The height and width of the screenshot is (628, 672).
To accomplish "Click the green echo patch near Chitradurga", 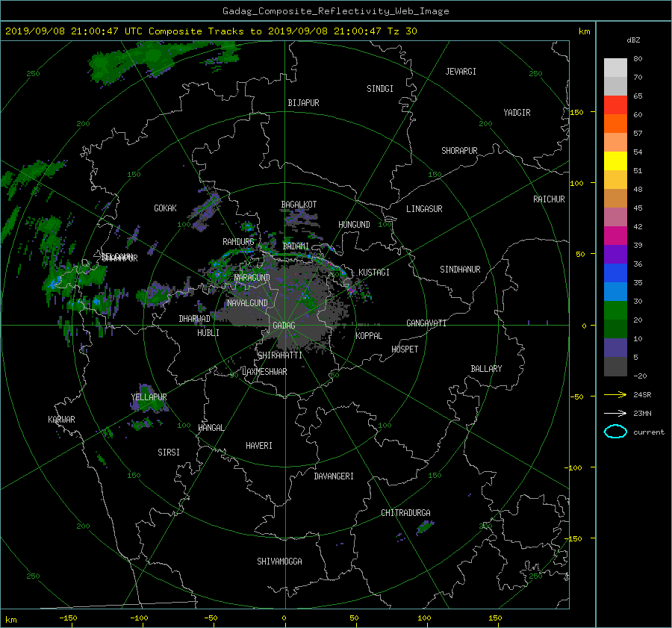I will (425, 527).
